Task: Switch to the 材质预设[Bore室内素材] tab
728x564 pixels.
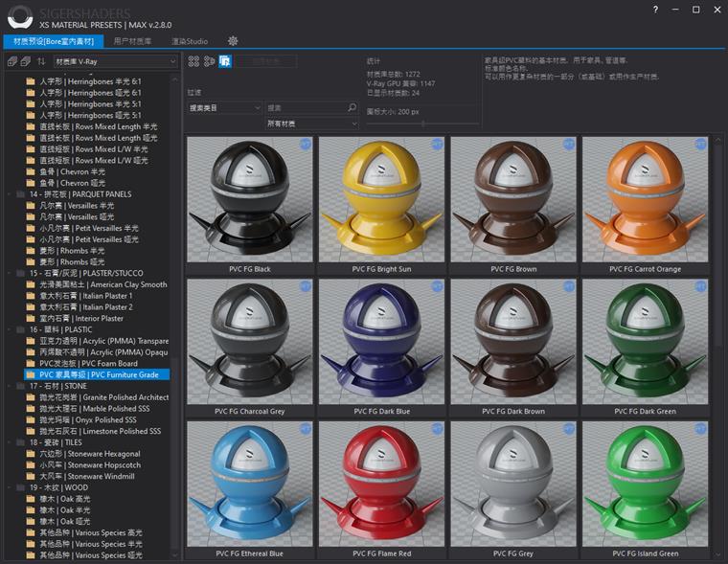Action: 54,41
